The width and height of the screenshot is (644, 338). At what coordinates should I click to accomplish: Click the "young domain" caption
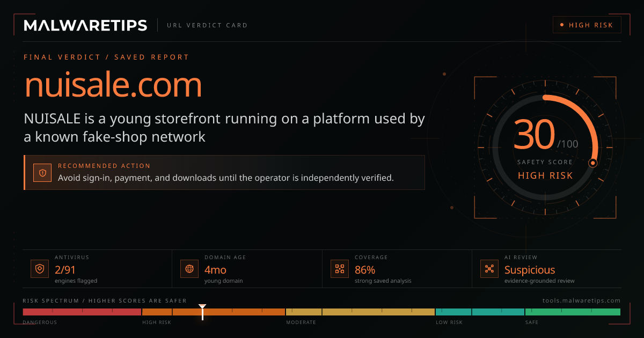[x=225, y=281]
